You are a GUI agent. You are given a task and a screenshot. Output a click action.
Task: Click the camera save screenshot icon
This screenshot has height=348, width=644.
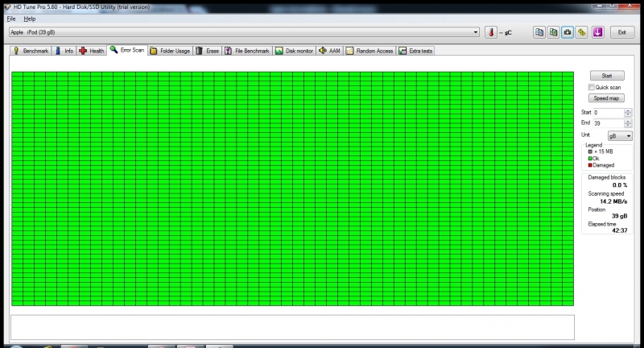(x=567, y=32)
